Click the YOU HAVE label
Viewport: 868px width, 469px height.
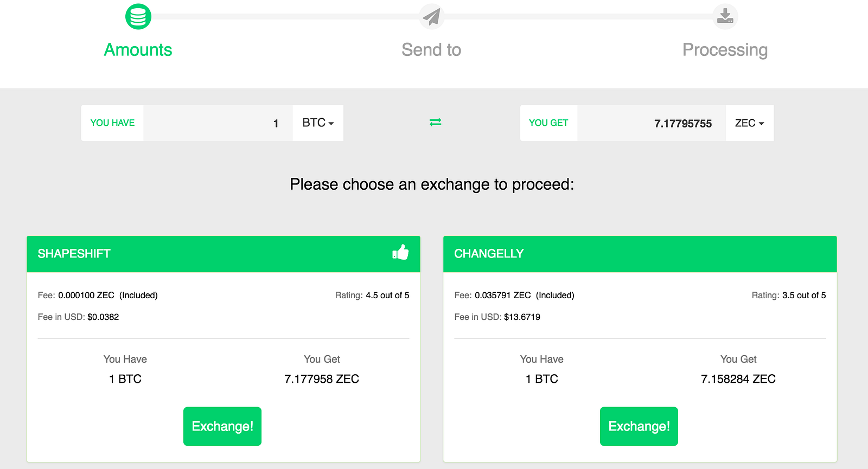click(x=112, y=123)
